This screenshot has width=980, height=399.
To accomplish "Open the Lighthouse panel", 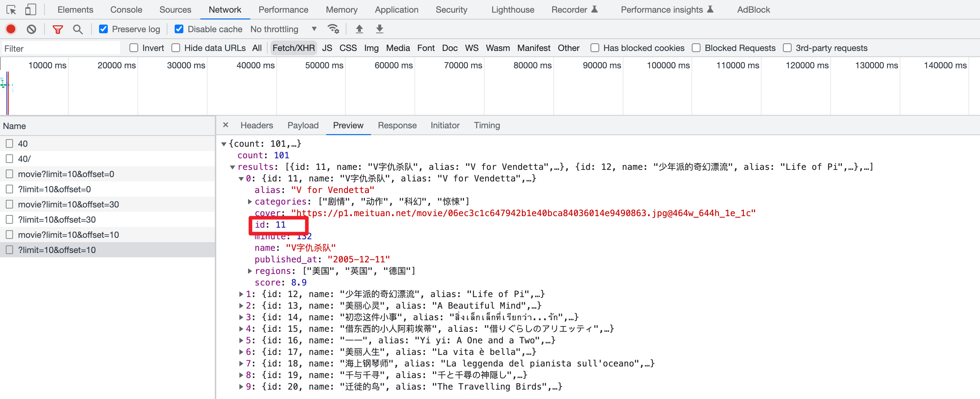I will point(513,10).
